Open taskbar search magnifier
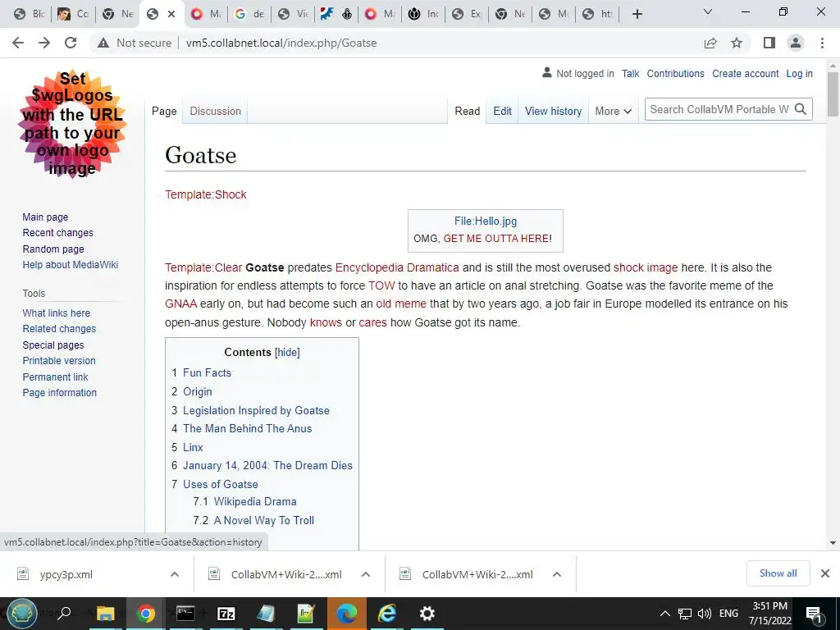The image size is (840, 630). [64, 614]
